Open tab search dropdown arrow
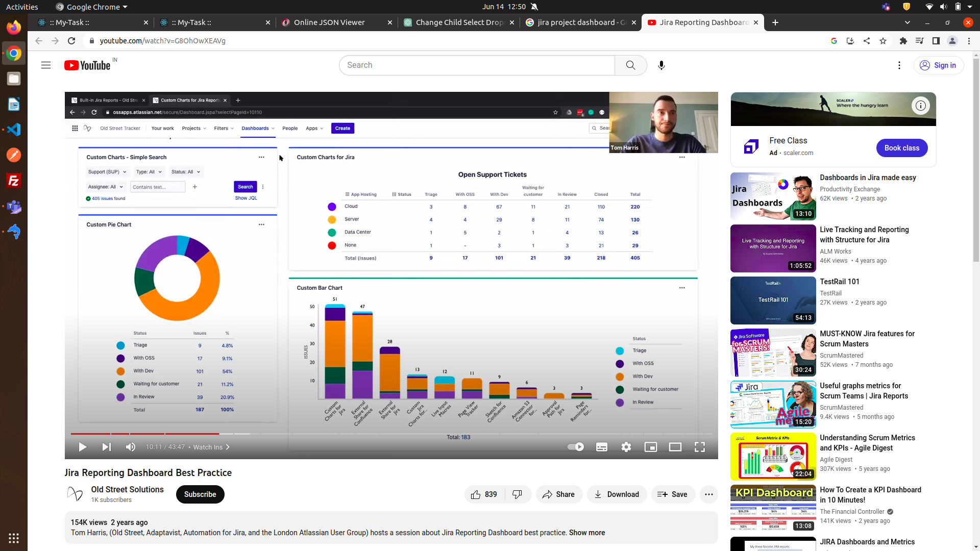 [x=908, y=22]
